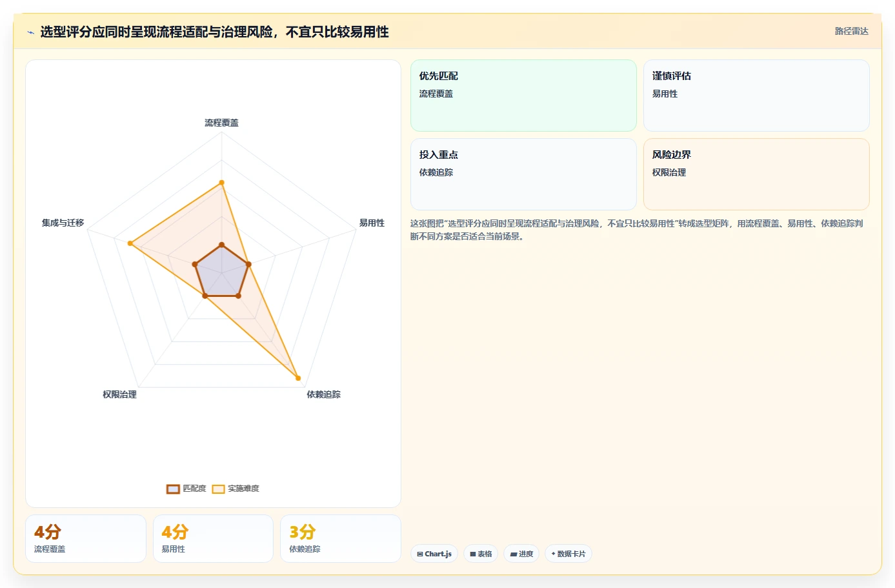The width and height of the screenshot is (895, 588).
Task: Click the icon inside the Chart.js chip
Action: click(420, 554)
